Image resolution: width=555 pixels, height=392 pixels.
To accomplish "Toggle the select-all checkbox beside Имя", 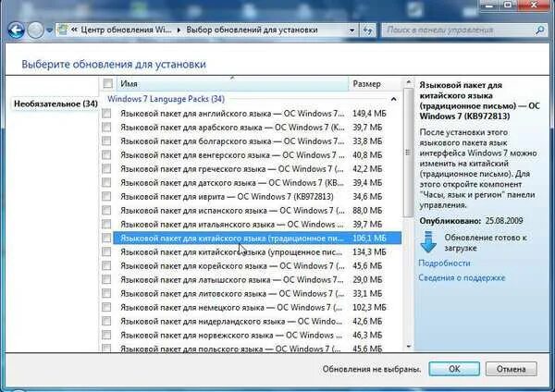I will (107, 83).
